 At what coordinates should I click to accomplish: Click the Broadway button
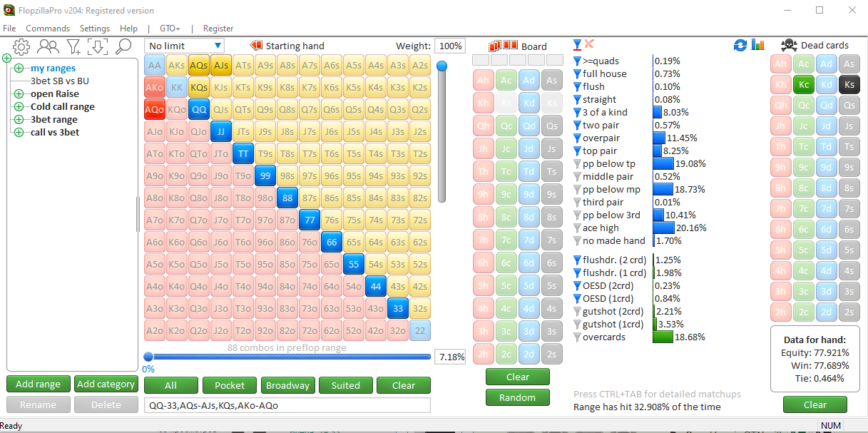[287, 385]
